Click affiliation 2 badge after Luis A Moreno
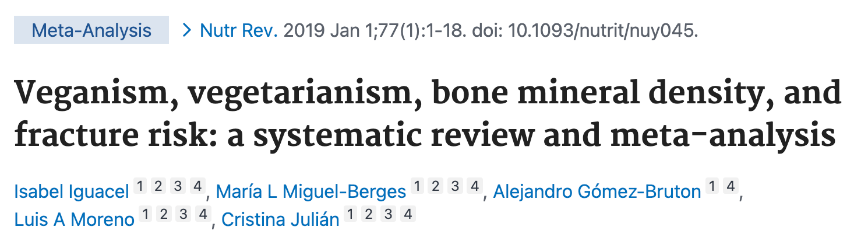Viewport: 868px width, 237px height. coord(164,215)
